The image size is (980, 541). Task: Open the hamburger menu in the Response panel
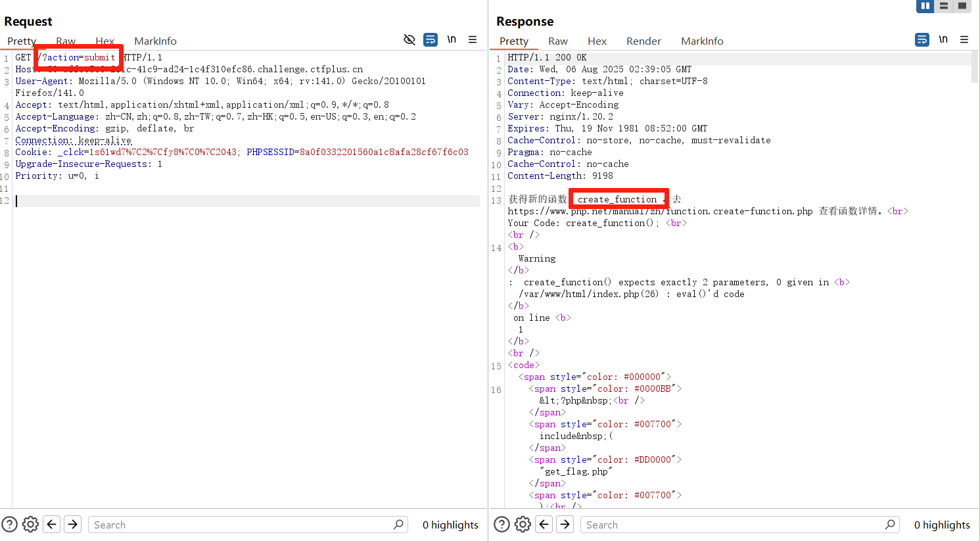(964, 39)
